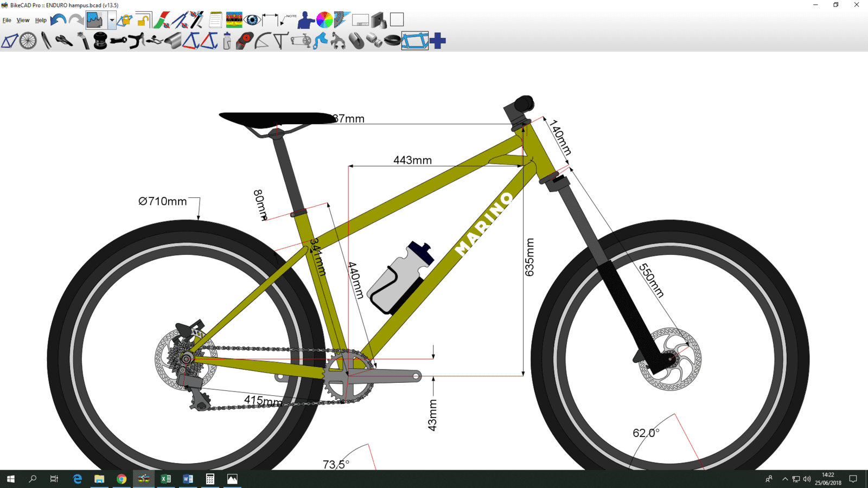Viewport: 868px width, 488px height.
Task: Show hidden system tray icons chevron
Action: 784,479
